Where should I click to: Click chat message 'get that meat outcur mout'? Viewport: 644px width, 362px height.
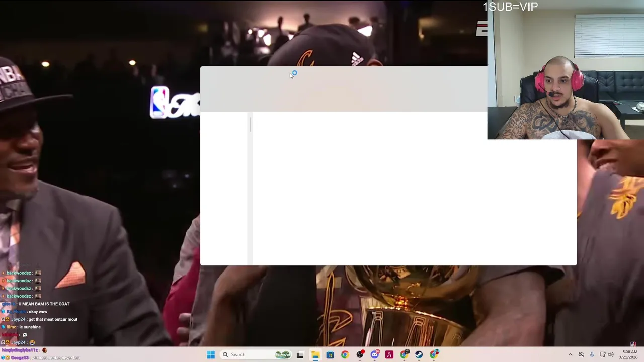(x=53, y=319)
